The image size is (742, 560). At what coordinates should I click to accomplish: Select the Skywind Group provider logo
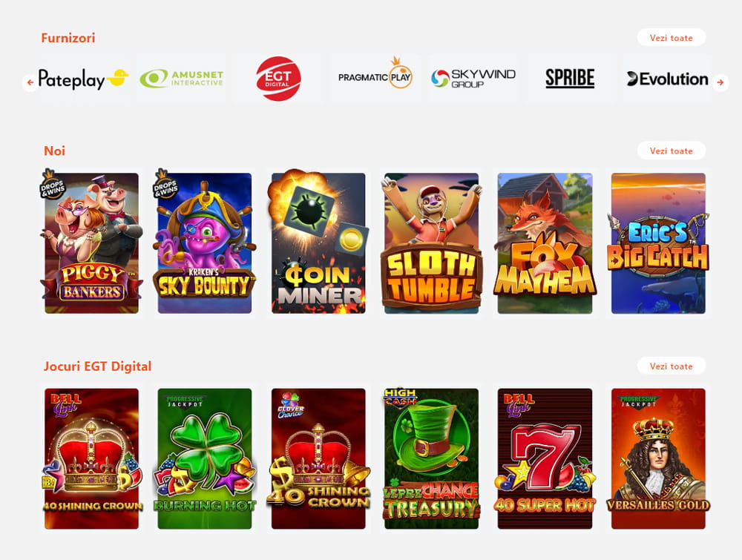473,79
